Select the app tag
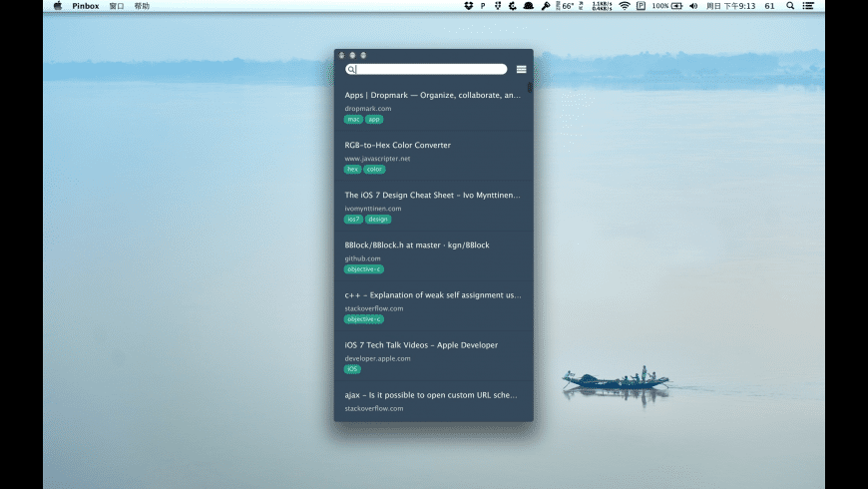The height and width of the screenshot is (489, 868). tap(374, 119)
